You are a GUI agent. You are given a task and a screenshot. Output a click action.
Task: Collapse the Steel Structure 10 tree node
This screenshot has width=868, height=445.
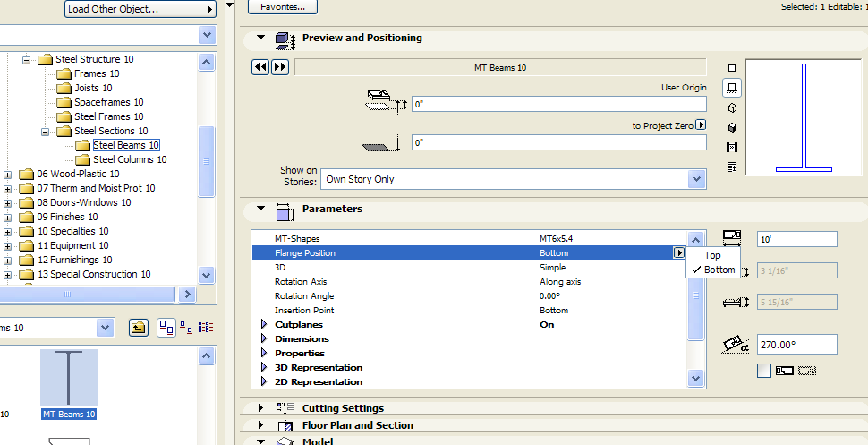[x=27, y=60]
